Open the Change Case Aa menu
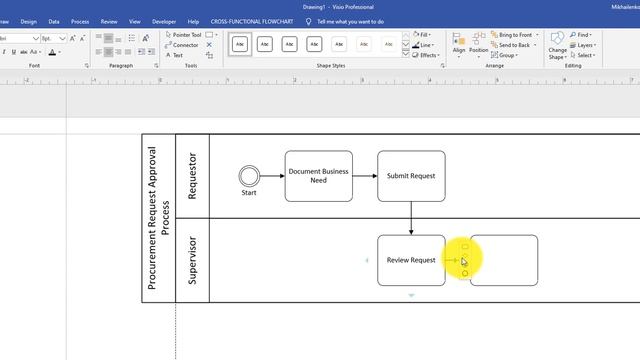 (36, 52)
